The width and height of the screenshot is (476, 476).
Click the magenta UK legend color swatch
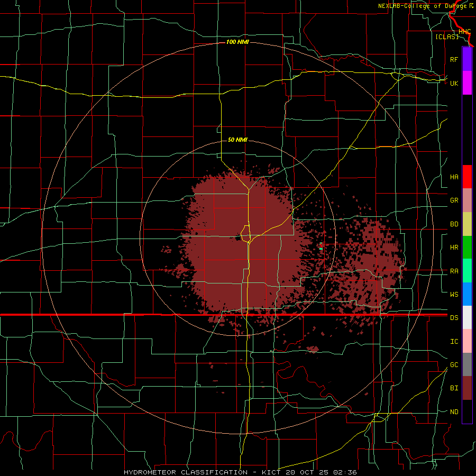pos(467,83)
